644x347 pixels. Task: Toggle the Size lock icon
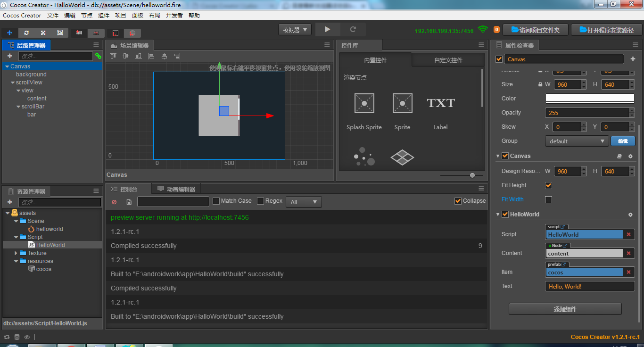pos(540,84)
